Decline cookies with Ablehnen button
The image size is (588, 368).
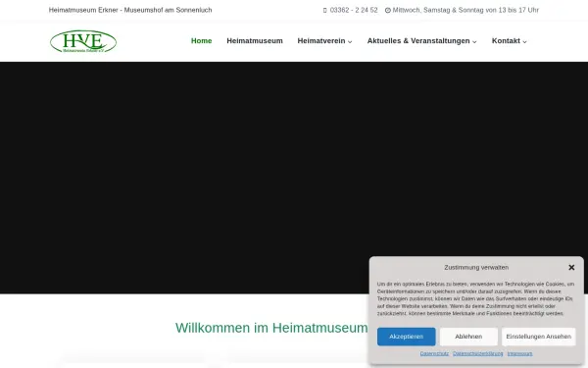pyautogui.click(x=468, y=337)
